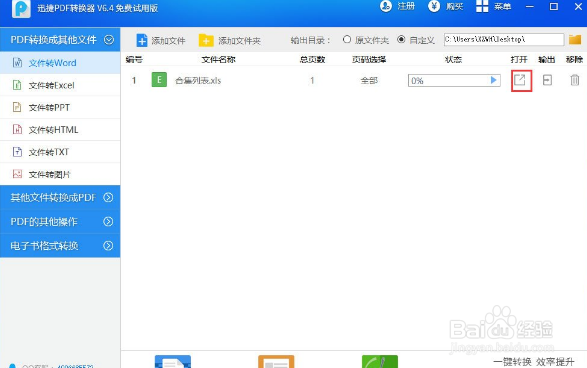The height and width of the screenshot is (368, 587).
Task: Click the 编号 column header
Action: point(134,60)
